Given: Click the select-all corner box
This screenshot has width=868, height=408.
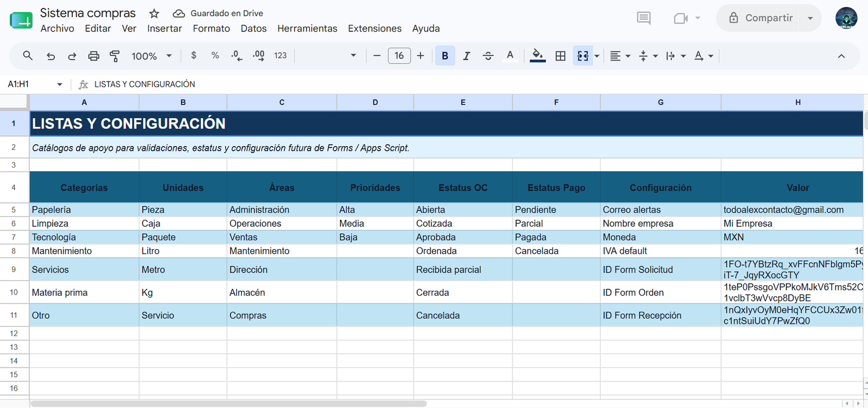Looking at the screenshot, I should pos(14,102).
